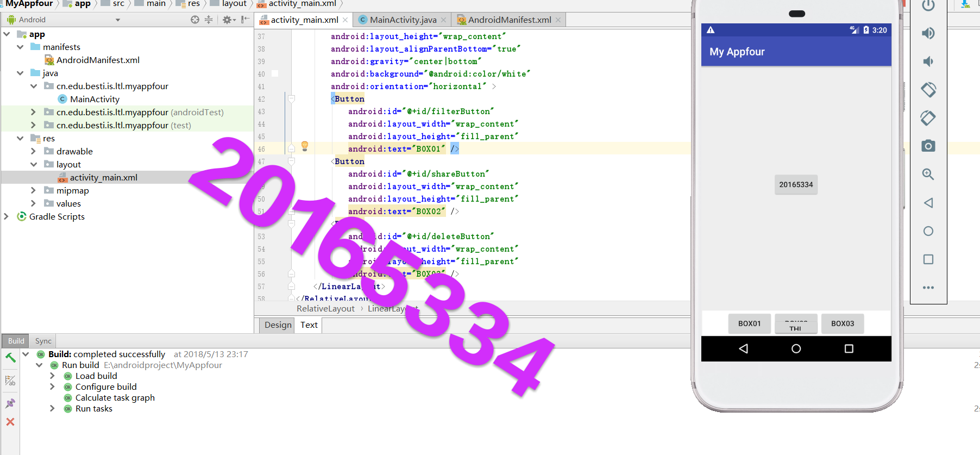Click the red X close icon in Build panel

click(10, 422)
